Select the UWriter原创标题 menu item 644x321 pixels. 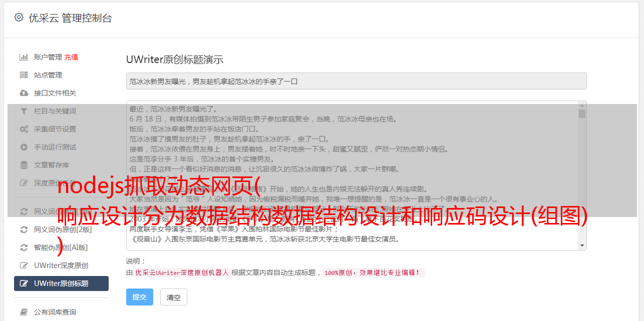(61, 283)
